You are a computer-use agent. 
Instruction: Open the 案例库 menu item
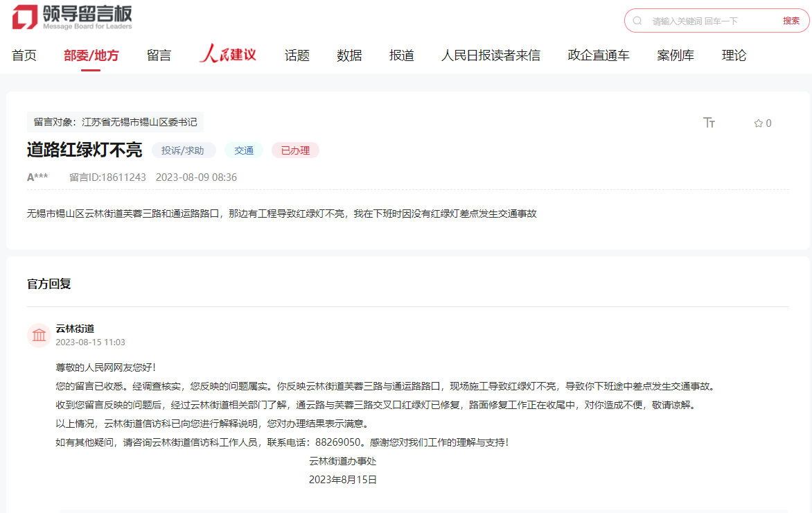pyautogui.click(x=676, y=55)
